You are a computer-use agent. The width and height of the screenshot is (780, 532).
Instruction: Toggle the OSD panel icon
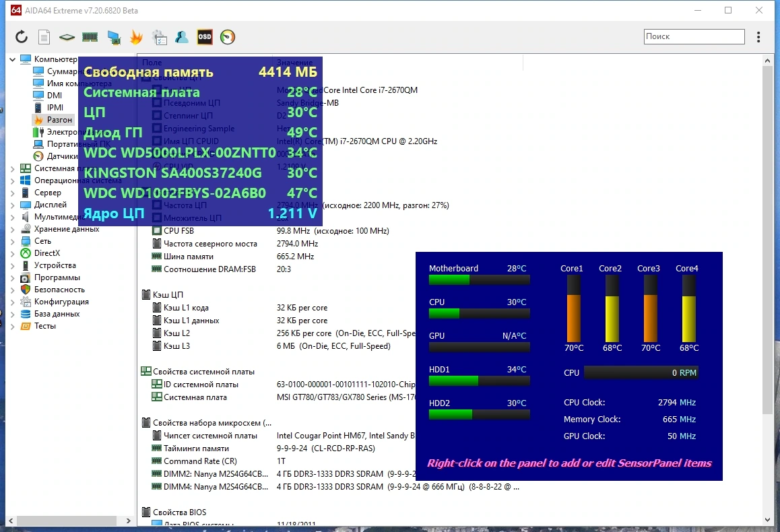coord(205,37)
